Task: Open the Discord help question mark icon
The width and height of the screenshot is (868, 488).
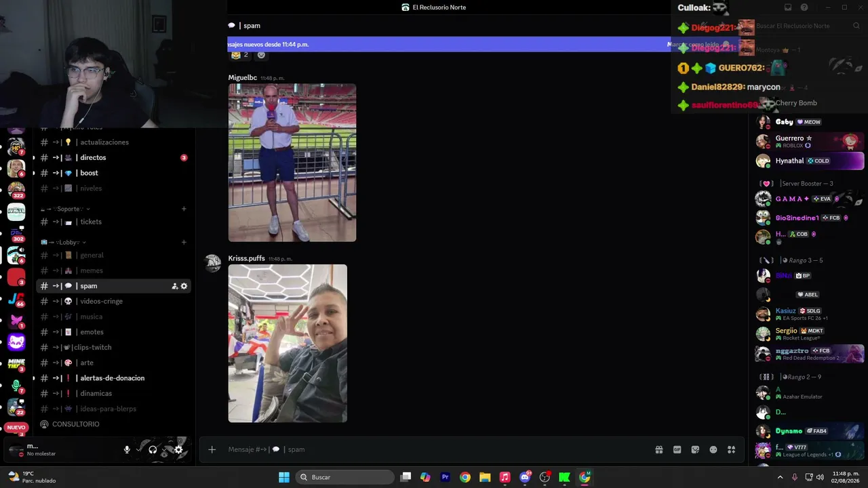Action: (804, 7)
